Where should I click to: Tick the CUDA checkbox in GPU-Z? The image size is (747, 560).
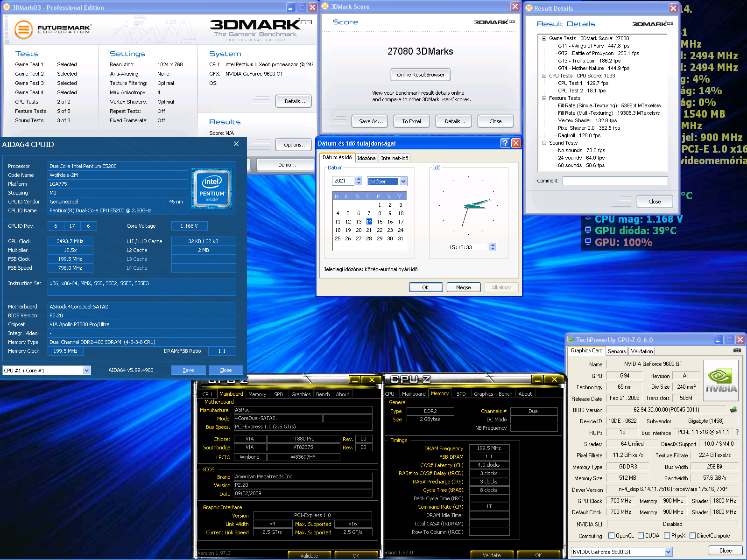[641, 536]
